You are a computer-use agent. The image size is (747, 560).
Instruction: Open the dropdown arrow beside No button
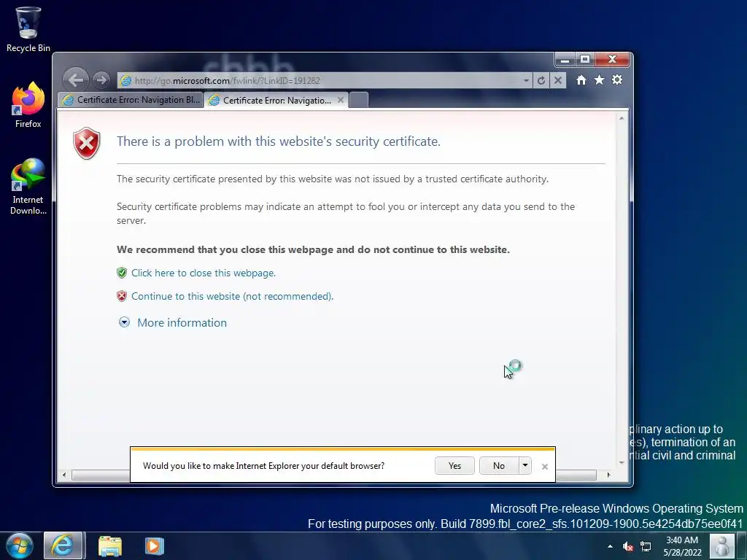pos(525,466)
